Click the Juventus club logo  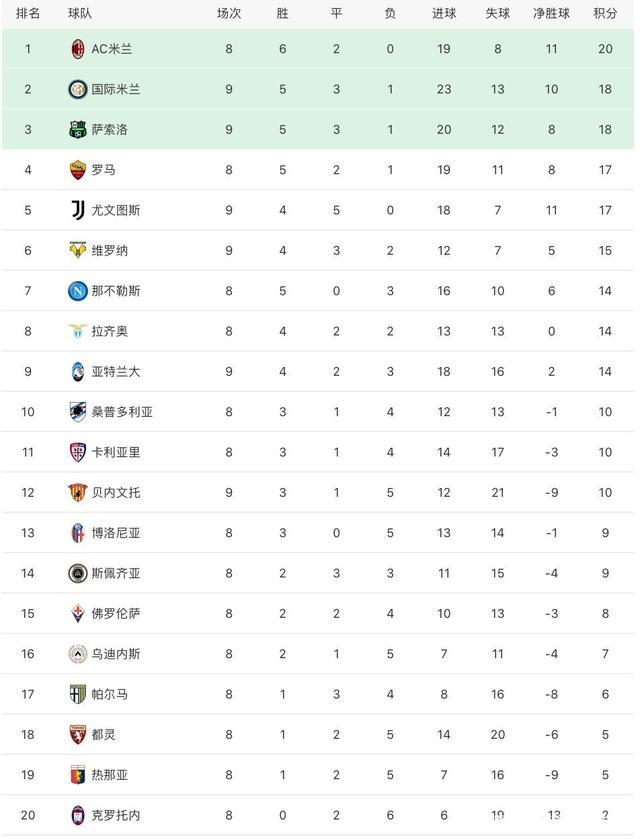click(77, 210)
